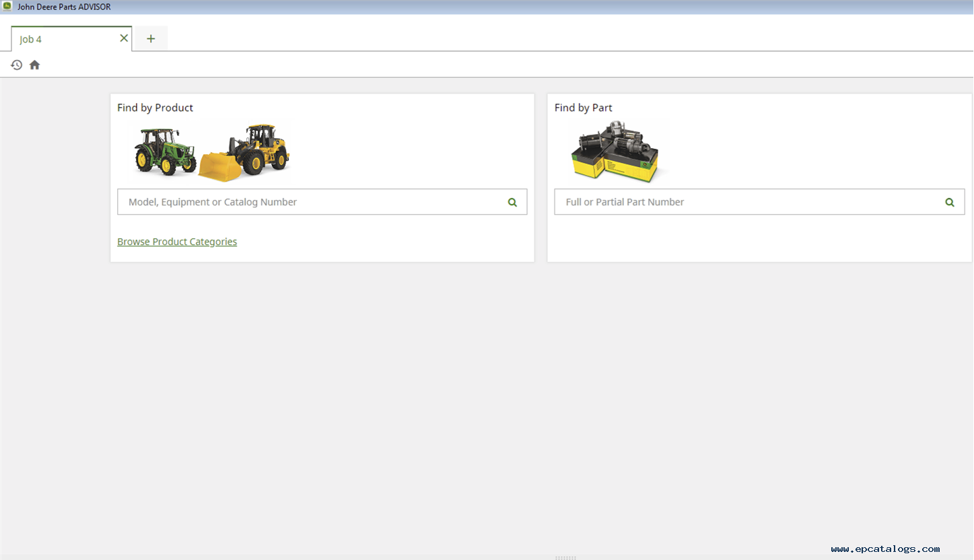Viewport: 974px width, 560px height.
Task: Focus the Model, Equipment or Catalog Number field
Action: pyautogui.click(x=310, y=202)
